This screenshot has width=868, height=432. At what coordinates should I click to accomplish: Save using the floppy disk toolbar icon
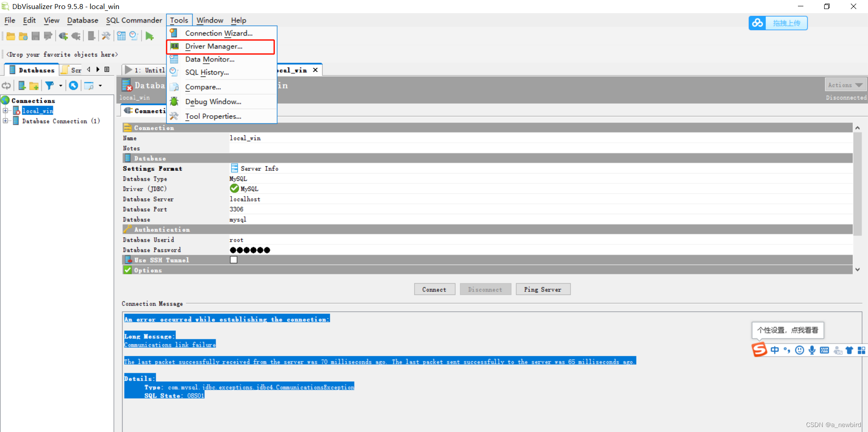pos(36,36)
